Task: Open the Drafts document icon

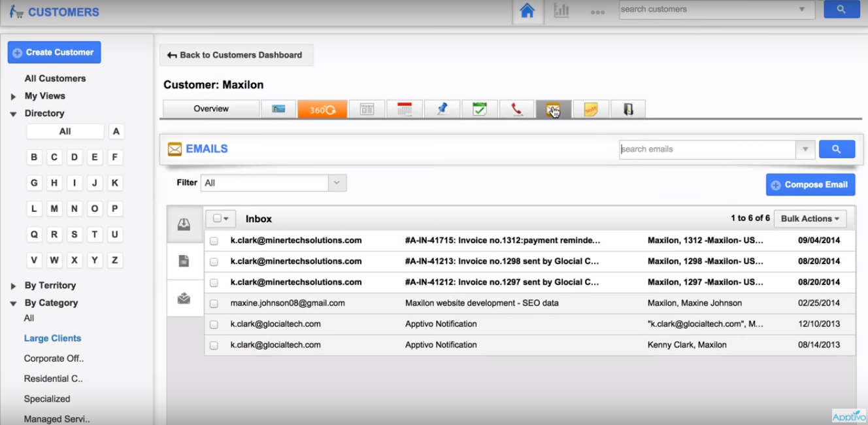Action: pos(185,260)
